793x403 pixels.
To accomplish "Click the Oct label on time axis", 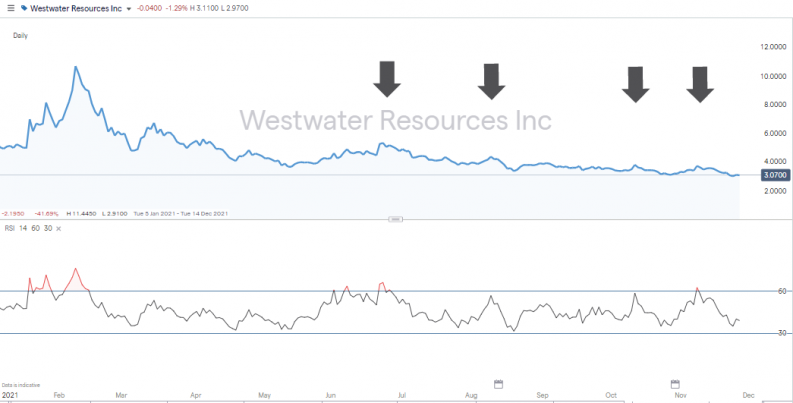I will [611, 395].
